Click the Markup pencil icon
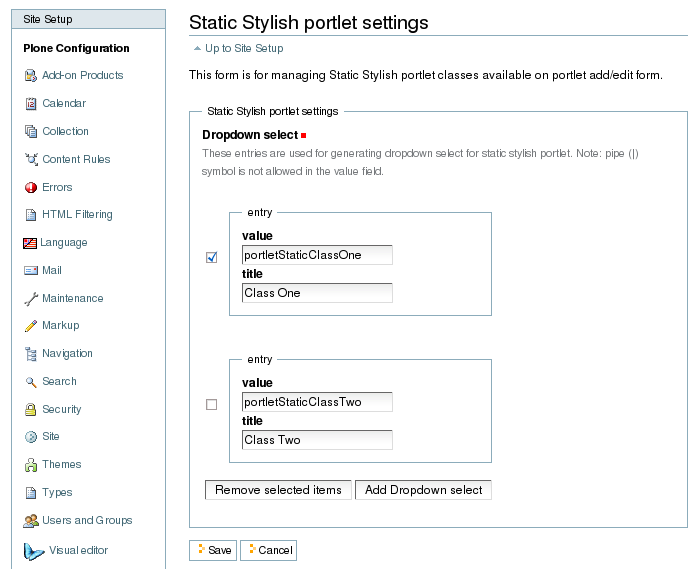Image resolution: width=695 pixels, height=569 pixels. pyautogui.click(x=31, y=326)
